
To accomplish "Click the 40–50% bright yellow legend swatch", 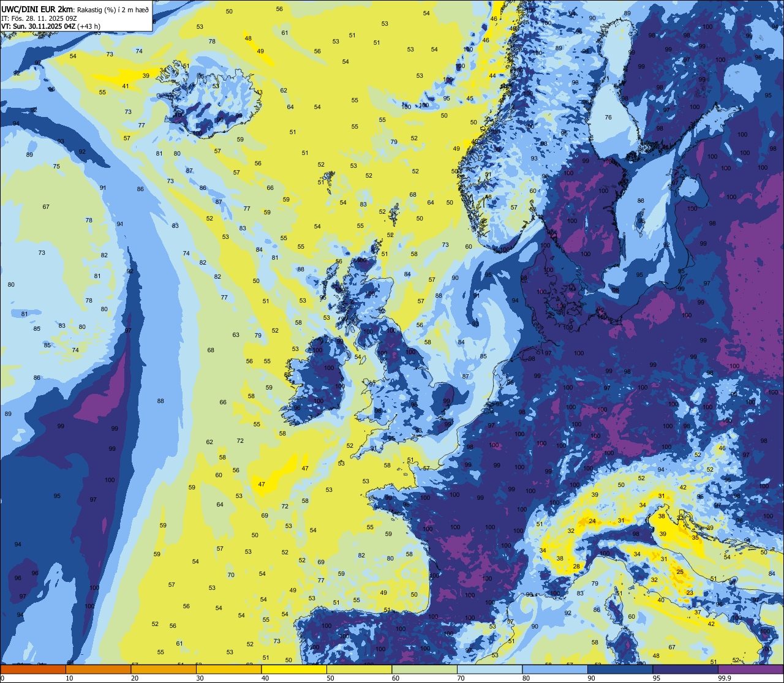I will coord(294,669).
